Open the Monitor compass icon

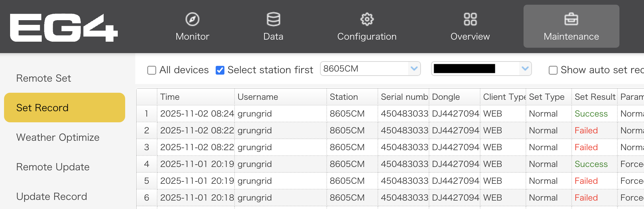pos(192,19)
